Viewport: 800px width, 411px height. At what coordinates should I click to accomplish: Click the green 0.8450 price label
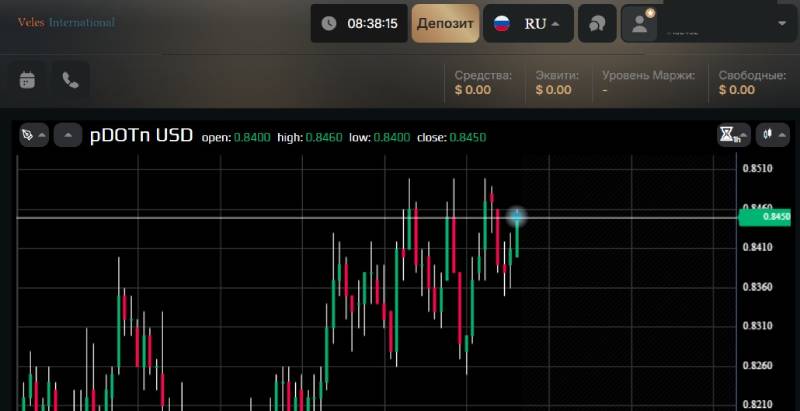[x=764, y=217]
